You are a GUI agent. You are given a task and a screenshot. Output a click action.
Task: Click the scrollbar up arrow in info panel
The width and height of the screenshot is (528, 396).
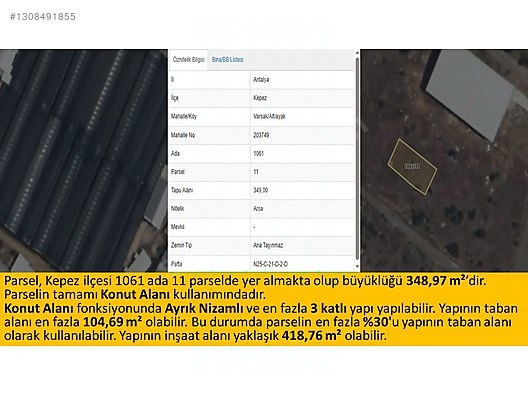click(357, 53)
